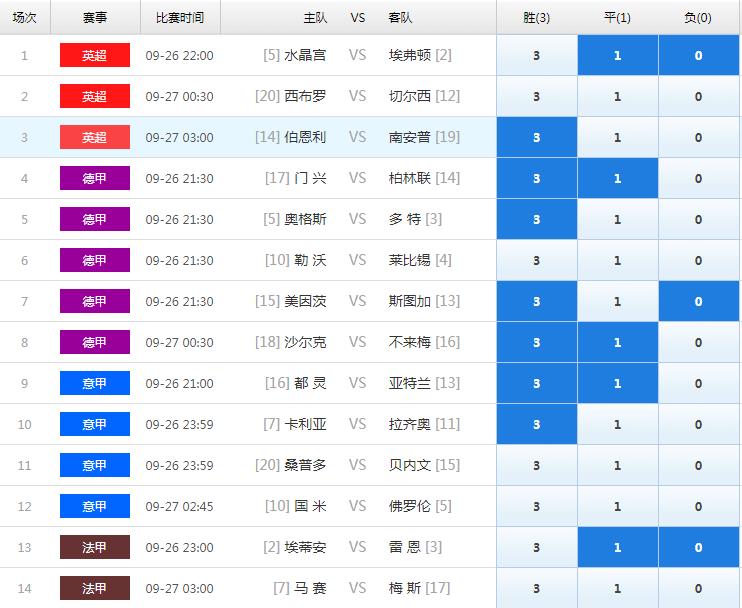Select loss (0) for match 6 莱比锡
Image resolution: width=742 pixels, height=608 pixels.
[x=698, y=261]
